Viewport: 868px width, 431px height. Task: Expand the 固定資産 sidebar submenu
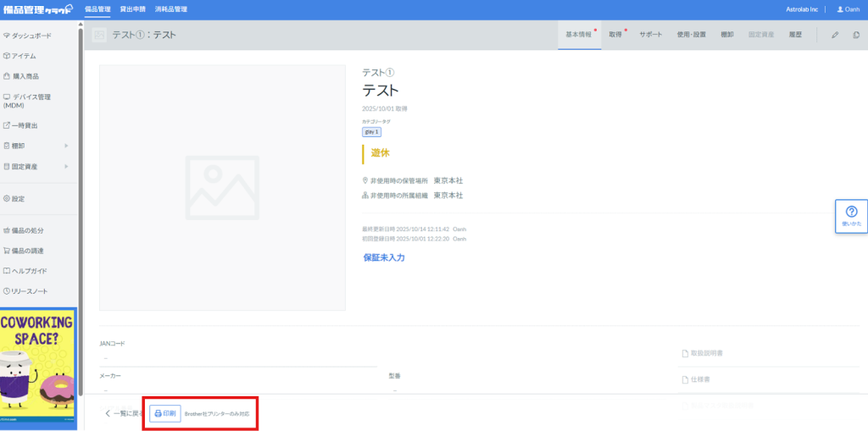point(65,166)
